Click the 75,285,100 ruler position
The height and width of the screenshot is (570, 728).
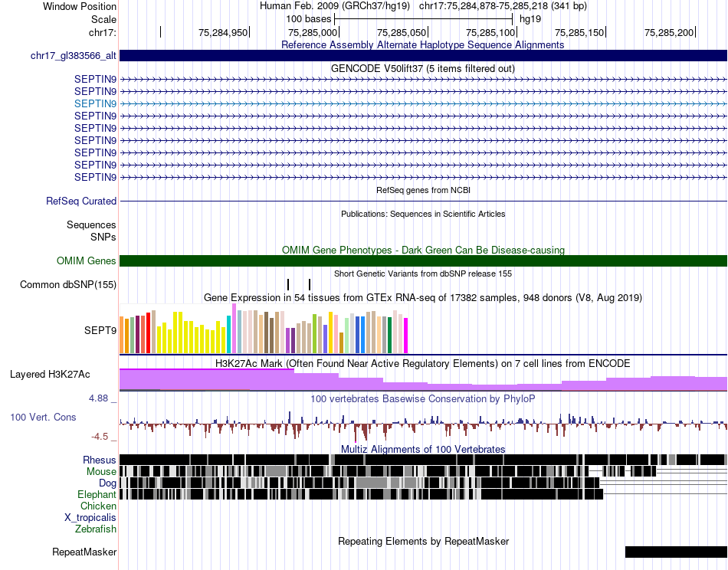490,32
